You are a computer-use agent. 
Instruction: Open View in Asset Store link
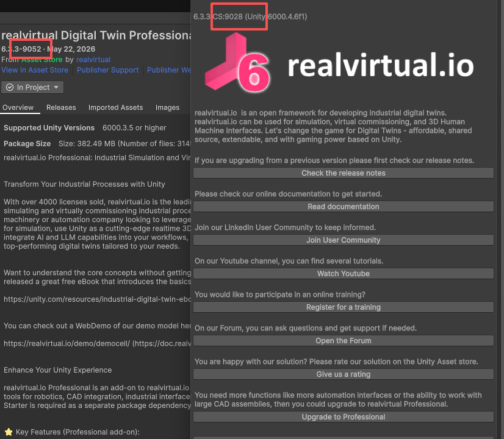coord(35,70)
